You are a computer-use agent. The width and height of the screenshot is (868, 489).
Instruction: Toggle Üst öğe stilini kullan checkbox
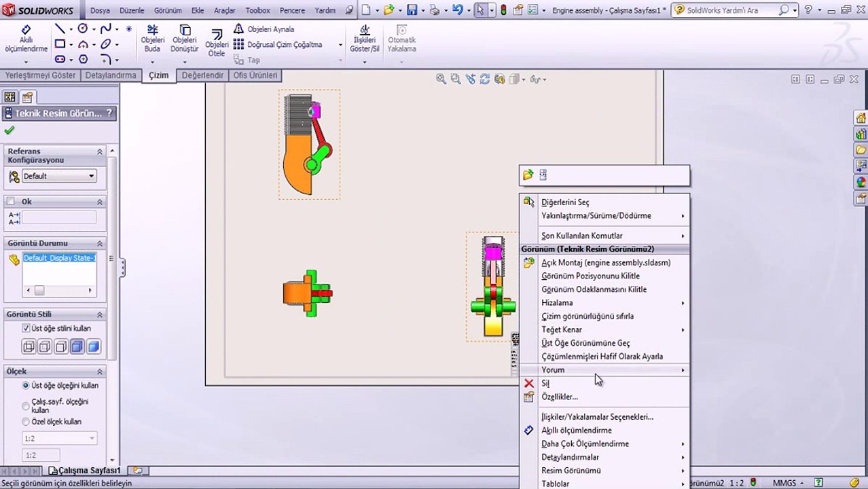click(26, 328)
